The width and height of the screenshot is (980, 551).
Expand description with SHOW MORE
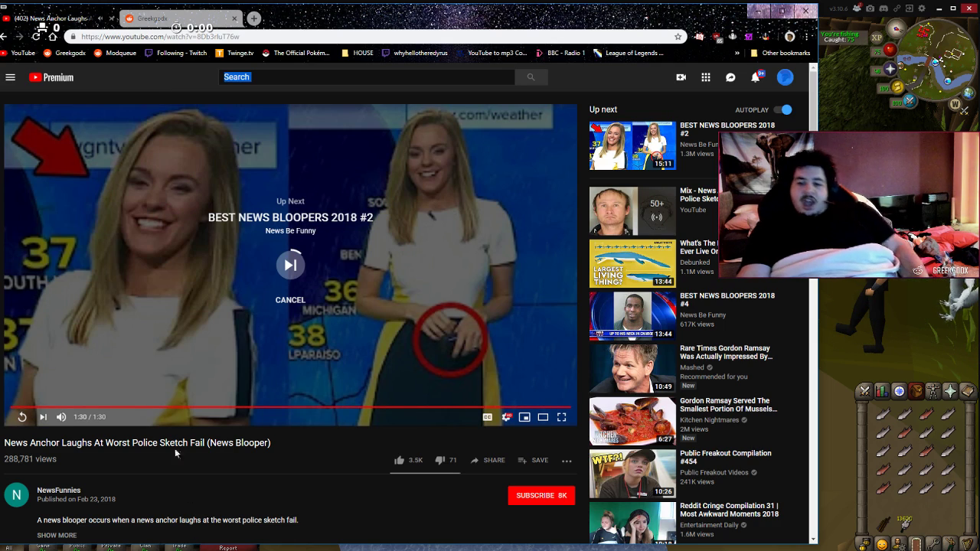(x=57, y=536)
